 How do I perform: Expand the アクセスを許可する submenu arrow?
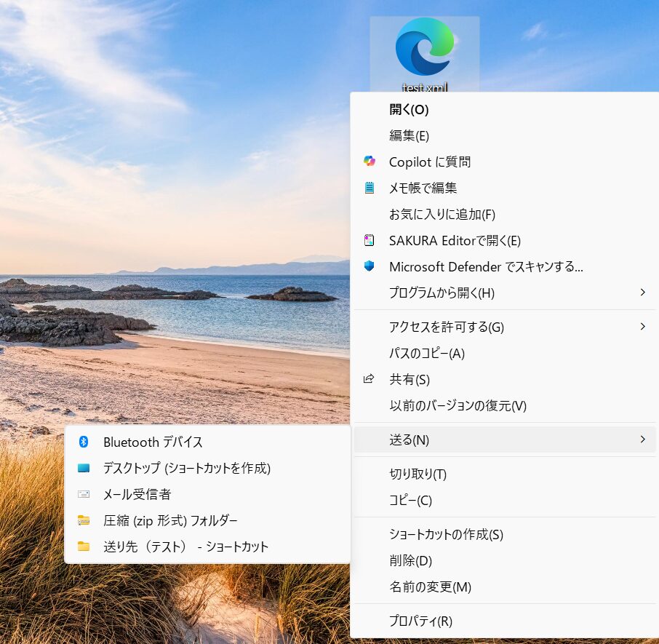tap(642, 326)
